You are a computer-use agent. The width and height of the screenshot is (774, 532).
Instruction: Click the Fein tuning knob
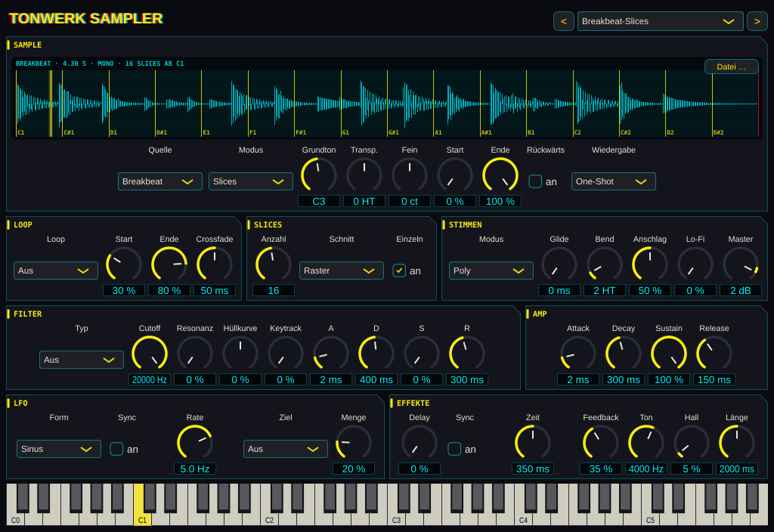(x=410, y=175)
